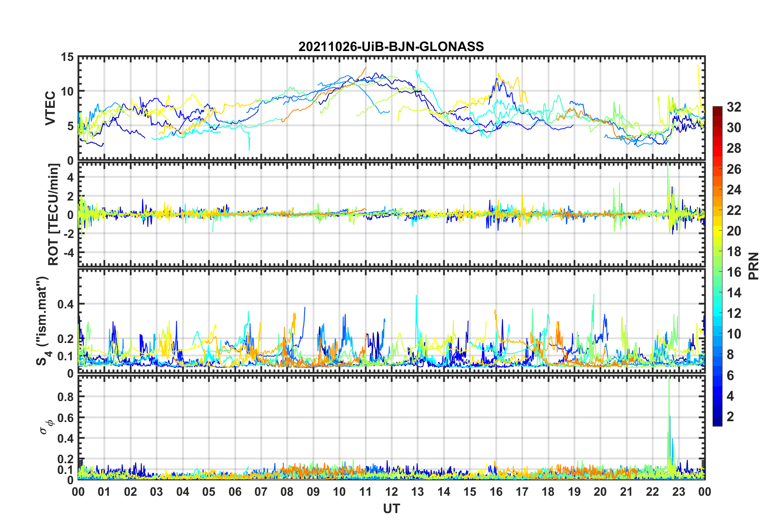Click the ROT axis tick label -4
This screenshot has width=783, height=532.
click(69, 252)
